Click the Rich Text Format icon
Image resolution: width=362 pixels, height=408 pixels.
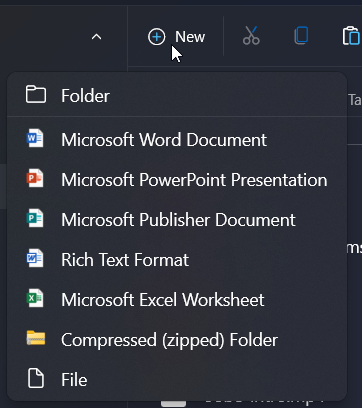pyautogui.click(x=35, y=258)
